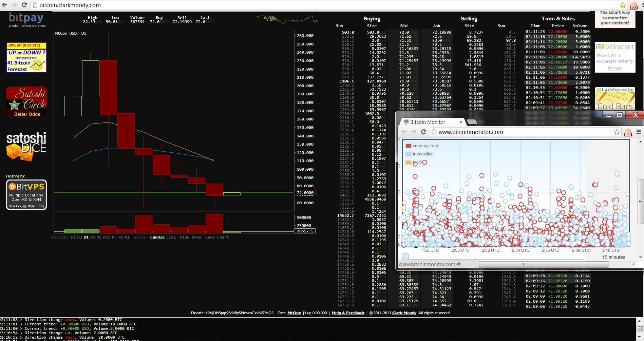Screen dimensions: 644x341
Task: Click the Save Chart link
Action: tap(217, 238)
